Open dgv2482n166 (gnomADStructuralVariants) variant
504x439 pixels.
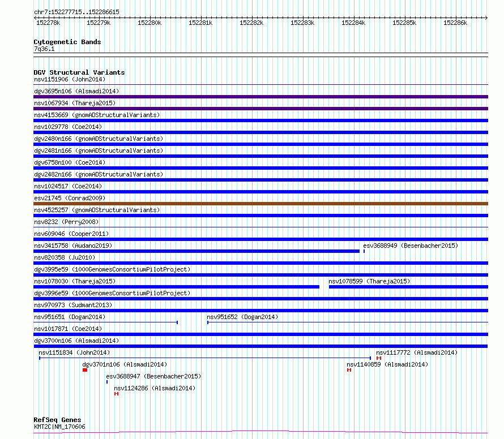pos(99,174)
